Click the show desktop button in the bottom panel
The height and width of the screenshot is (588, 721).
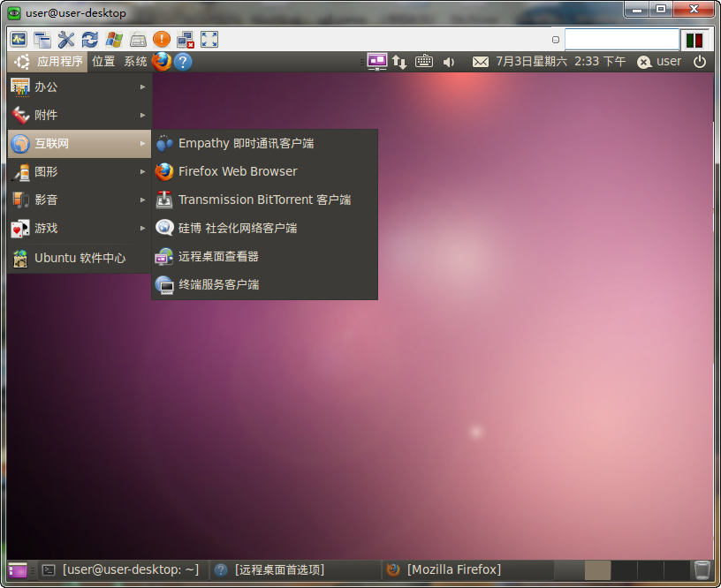[18, 570]
